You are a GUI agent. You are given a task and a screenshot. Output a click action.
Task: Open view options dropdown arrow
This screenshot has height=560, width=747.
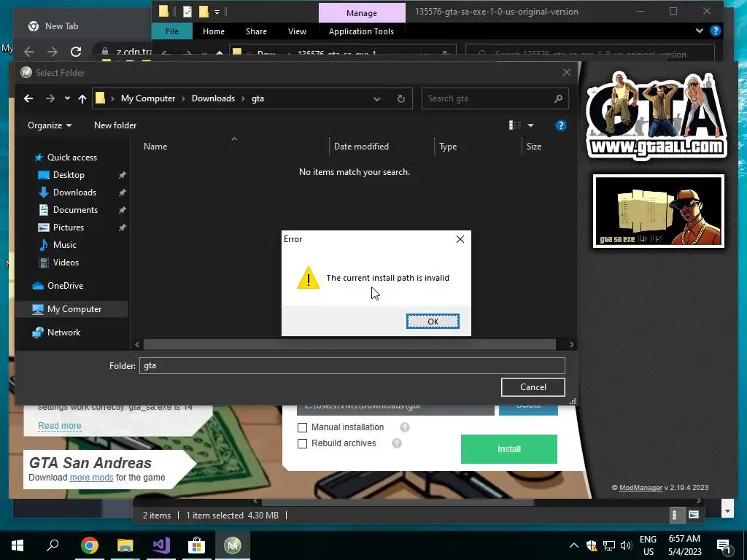pos(530,125)
